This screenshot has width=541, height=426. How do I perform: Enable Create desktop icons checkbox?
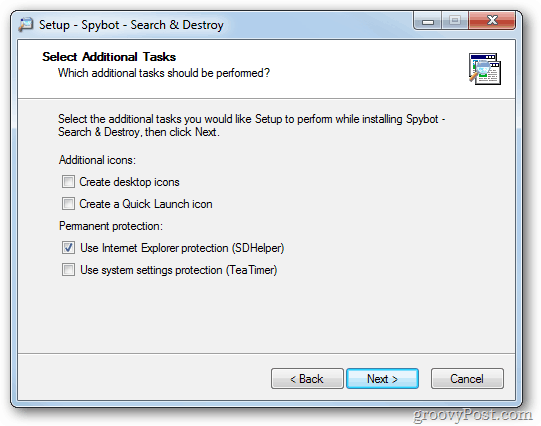coord(68,181)
